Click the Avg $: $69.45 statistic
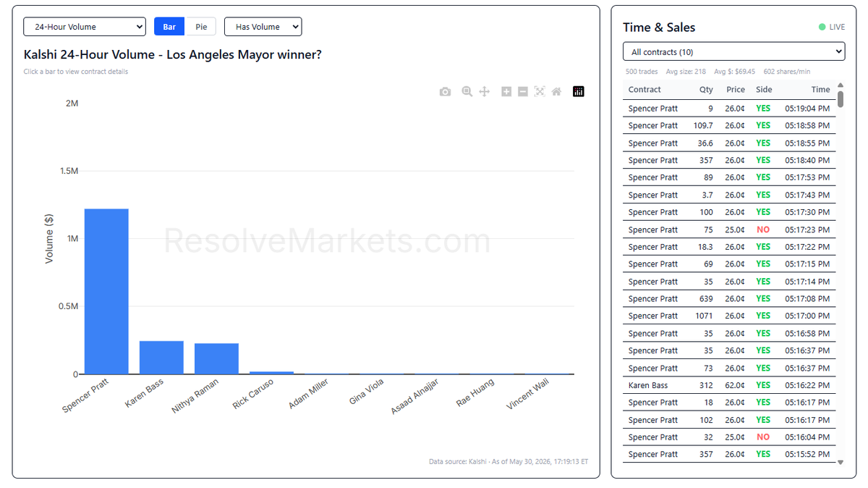The width and height of the screenshot is (868, 488). point(735,72)
